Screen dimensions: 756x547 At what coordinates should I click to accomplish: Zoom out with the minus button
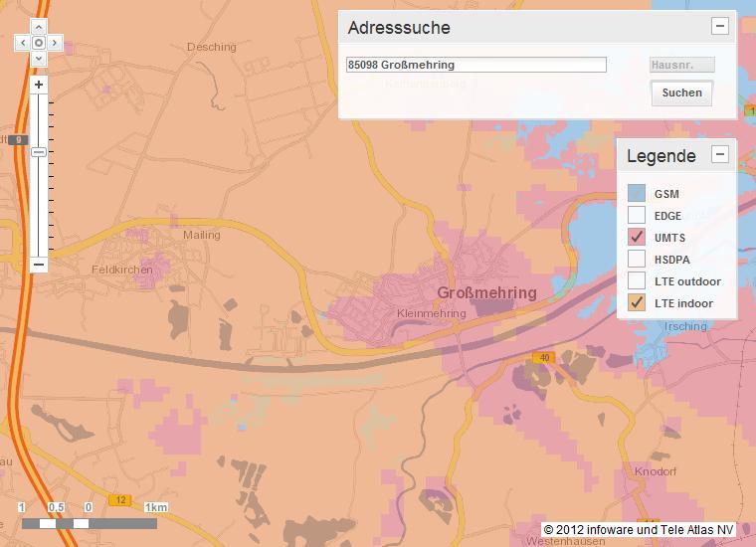[x=39, y=265]
